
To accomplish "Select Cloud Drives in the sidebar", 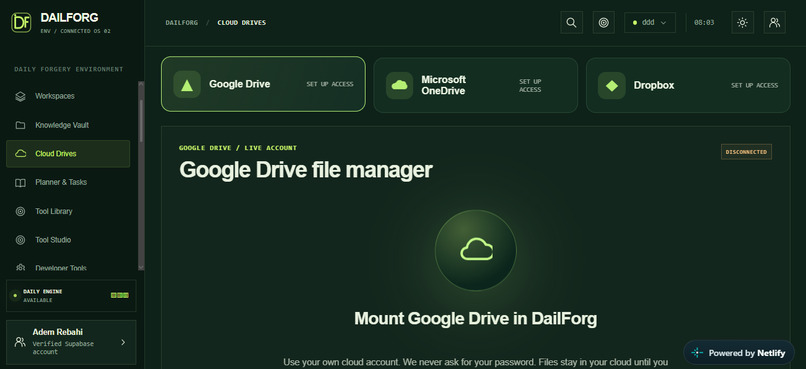I will pos(68,154).
